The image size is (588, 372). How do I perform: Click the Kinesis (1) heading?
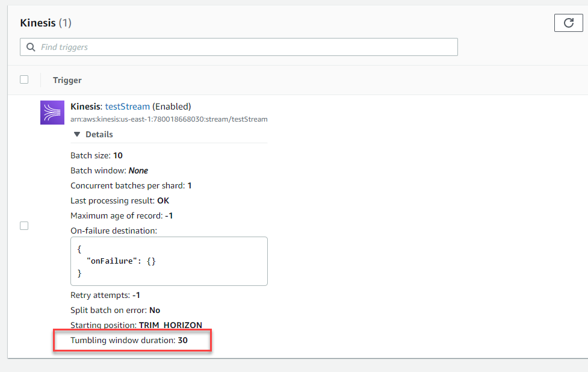coord(46,23)
